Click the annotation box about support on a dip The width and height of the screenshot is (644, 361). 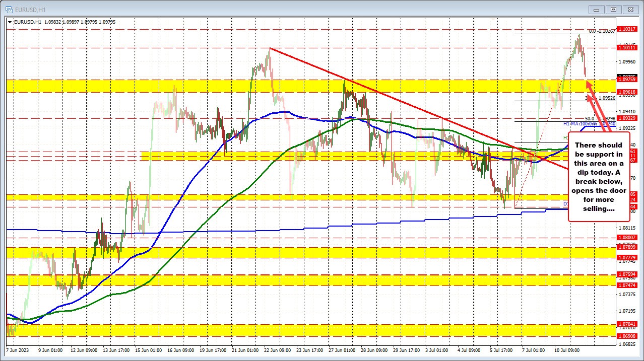(x=599, y=176)
